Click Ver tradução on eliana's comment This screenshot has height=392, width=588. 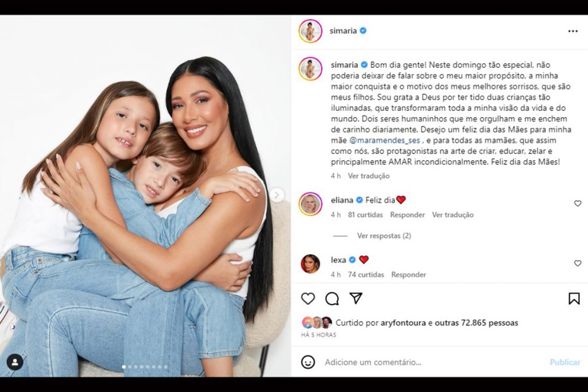coord(452,215)
